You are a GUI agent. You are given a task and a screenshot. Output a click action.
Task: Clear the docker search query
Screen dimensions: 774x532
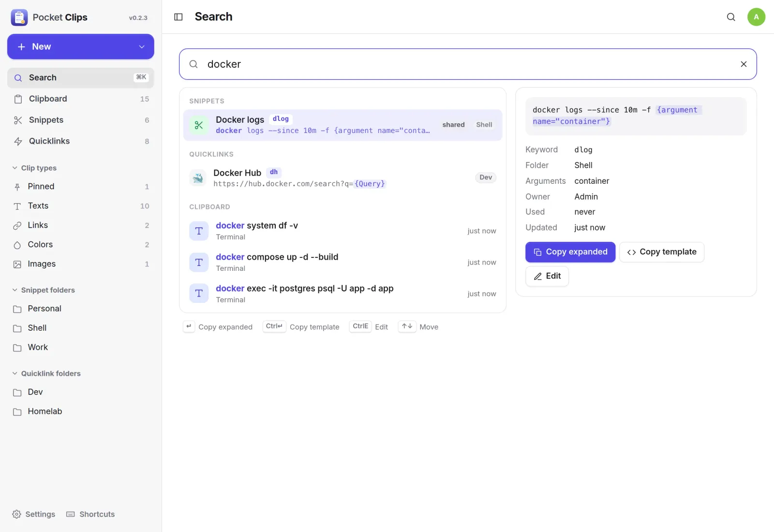pos(744,64)
